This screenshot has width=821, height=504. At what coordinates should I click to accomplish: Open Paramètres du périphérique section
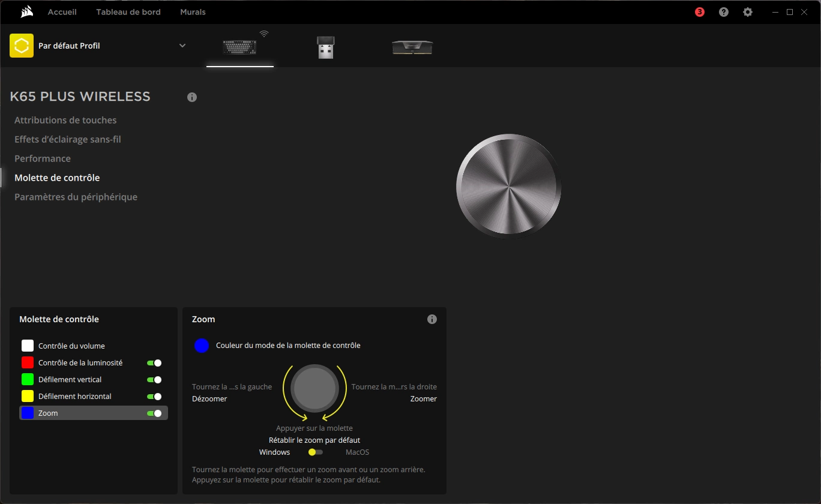coord(76,197)
